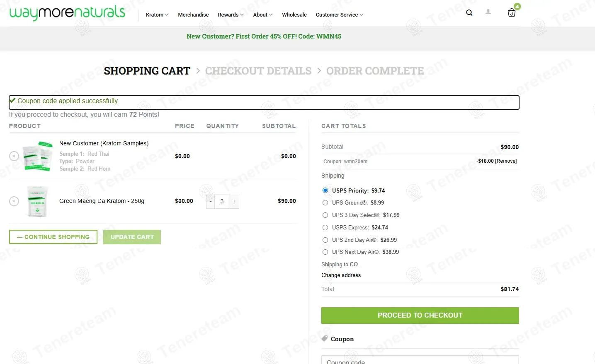Open the user account icon
The height and width of the screenshot is (364, 595).
pyautogui.click(x=488, y=12)
